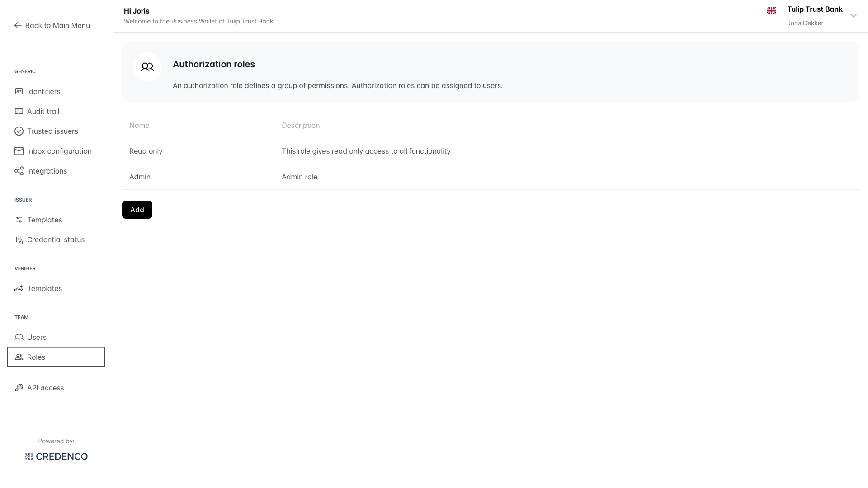Click the Roles group icon in sidebar
This screenshot has width=868, height=488.
click(x=19, y=357)
